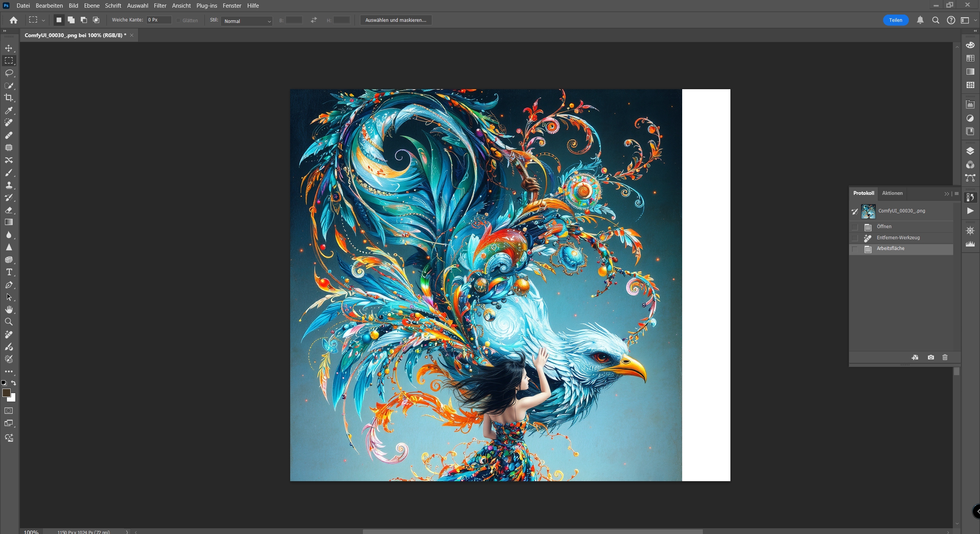Image resolution: width=980 pixels, height=534 pixels.
Task: Select the Zoom tool in toolbar
Action: click(9, 322)
